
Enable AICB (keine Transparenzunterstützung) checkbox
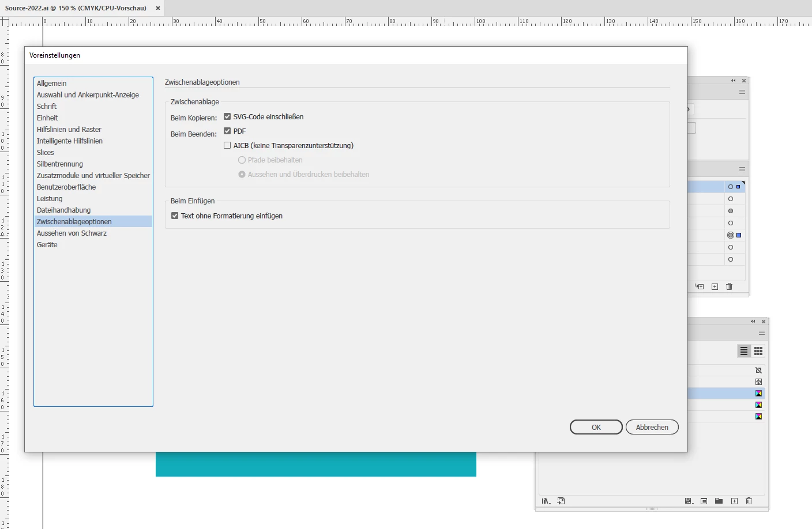pos(227,145)
